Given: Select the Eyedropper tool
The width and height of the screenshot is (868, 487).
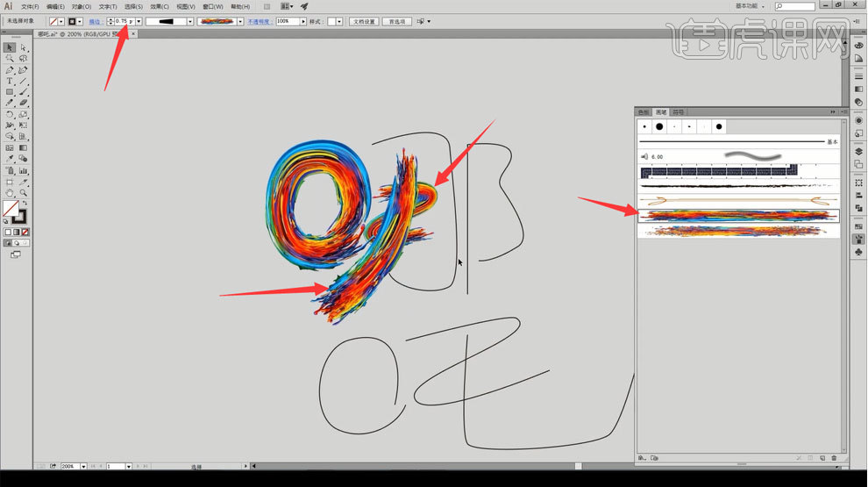Looking at the screenshot, I should tap(10, 159).
